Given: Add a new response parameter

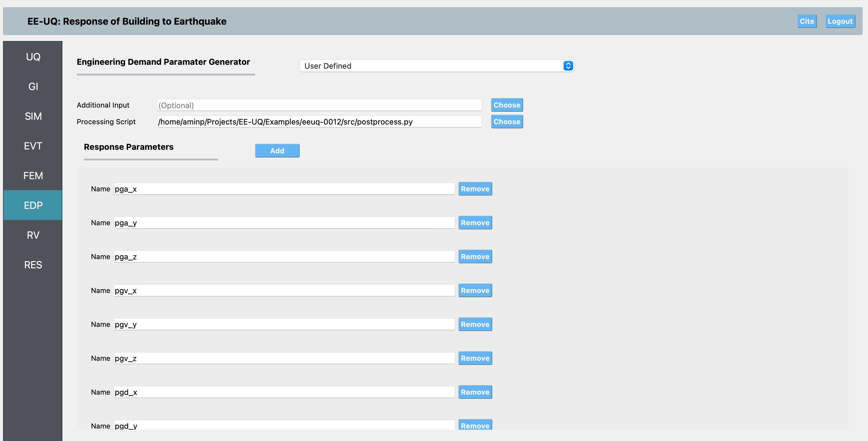Looking at the screenshot, I should tap(277, 151).
